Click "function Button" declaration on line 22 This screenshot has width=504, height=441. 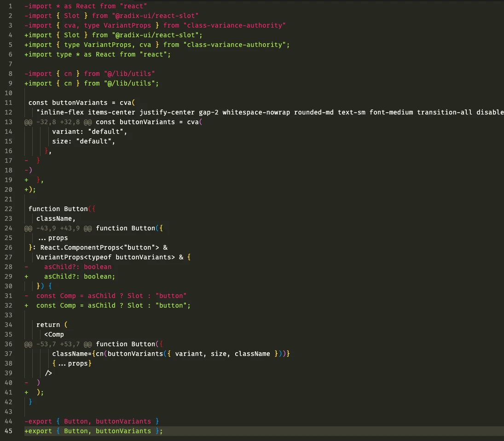pyautogui.click(x=58, y=209)
